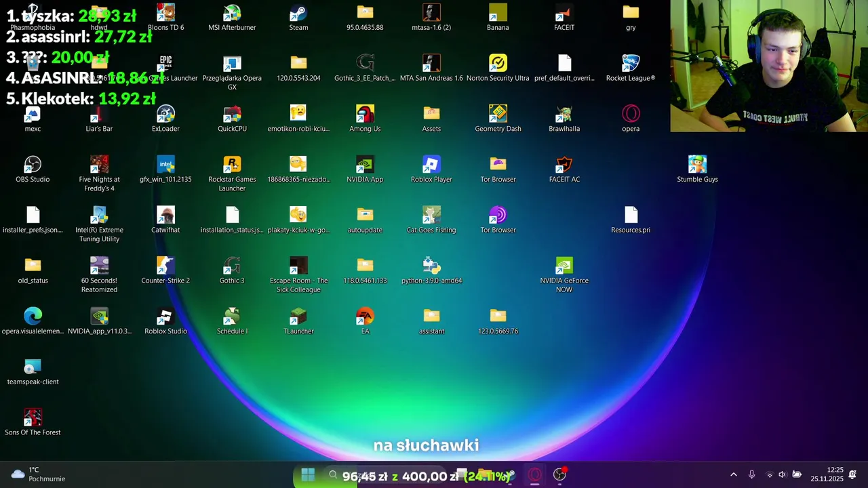Select Escape Room - The Sick Colleague
868x488 pixels.
click(298, 274)
